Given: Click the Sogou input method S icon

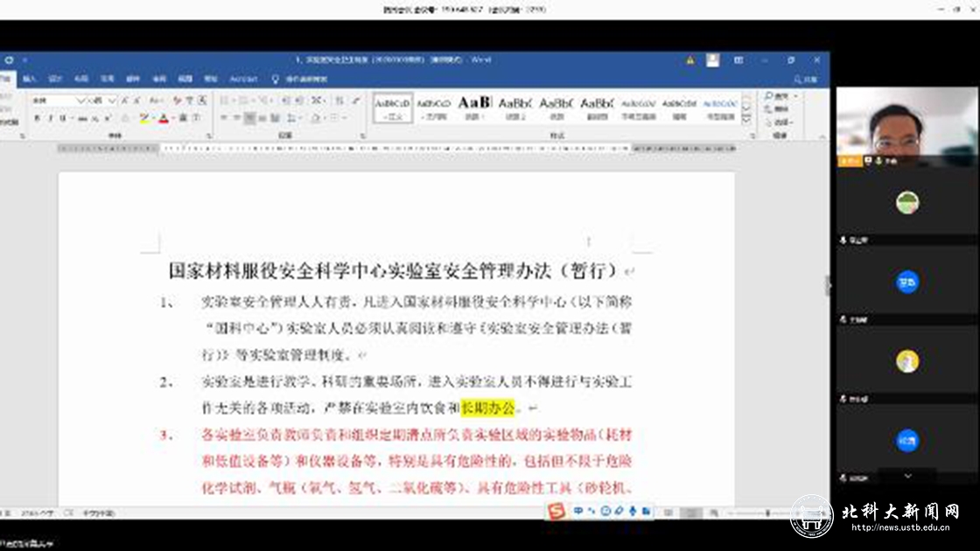Looking at the screenshot, I should 556,511.
